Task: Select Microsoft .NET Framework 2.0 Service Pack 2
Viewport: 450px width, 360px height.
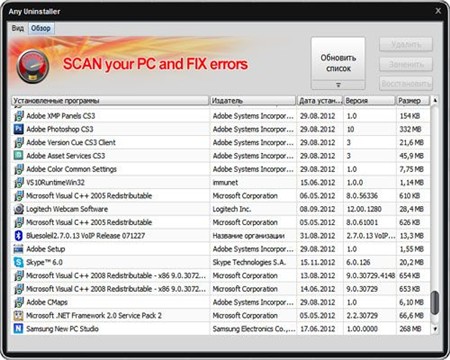Action: (94, 316)
